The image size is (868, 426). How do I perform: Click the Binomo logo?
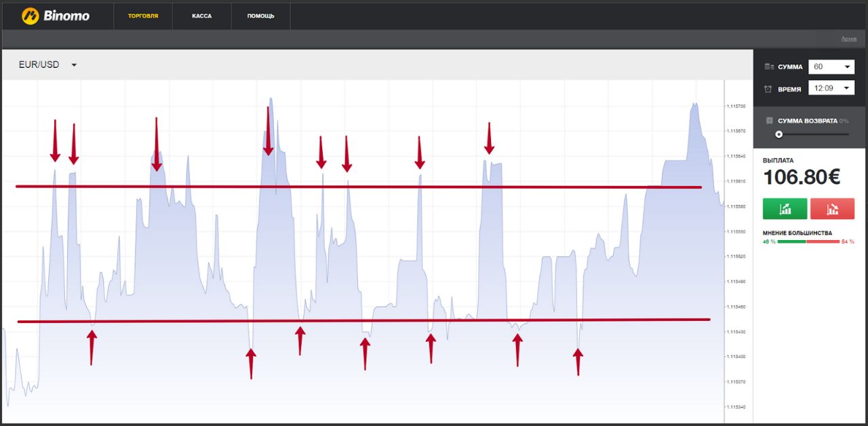point(56,15)
